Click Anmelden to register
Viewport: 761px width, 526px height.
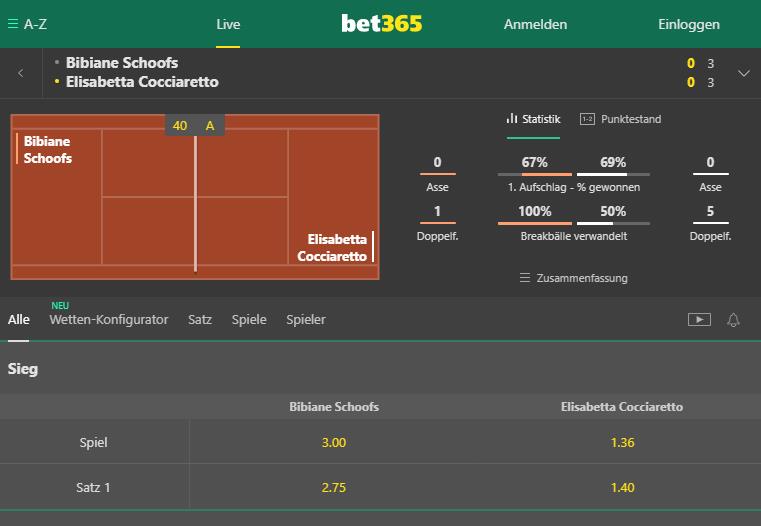click(535, 24)
